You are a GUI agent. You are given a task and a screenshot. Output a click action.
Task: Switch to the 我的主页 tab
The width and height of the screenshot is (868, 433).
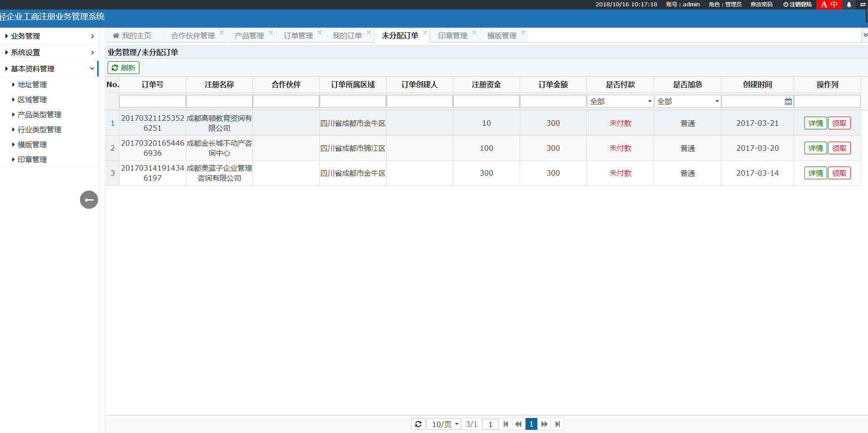pyautogui.click(x=132, y=35)
